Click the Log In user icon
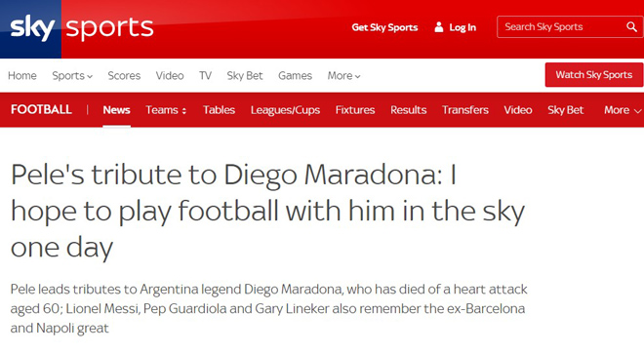The width and height of the screenshot is (644, 353). (x=439, y=27)
